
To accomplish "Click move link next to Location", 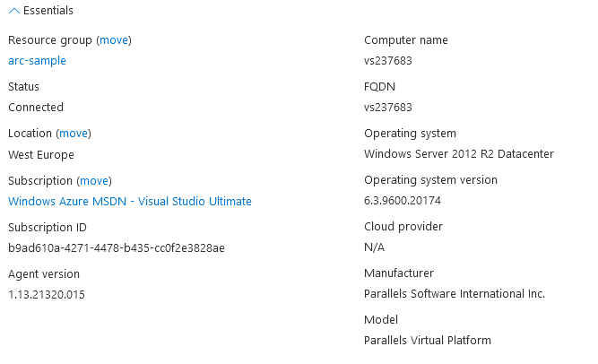I will tap(74, 134).
